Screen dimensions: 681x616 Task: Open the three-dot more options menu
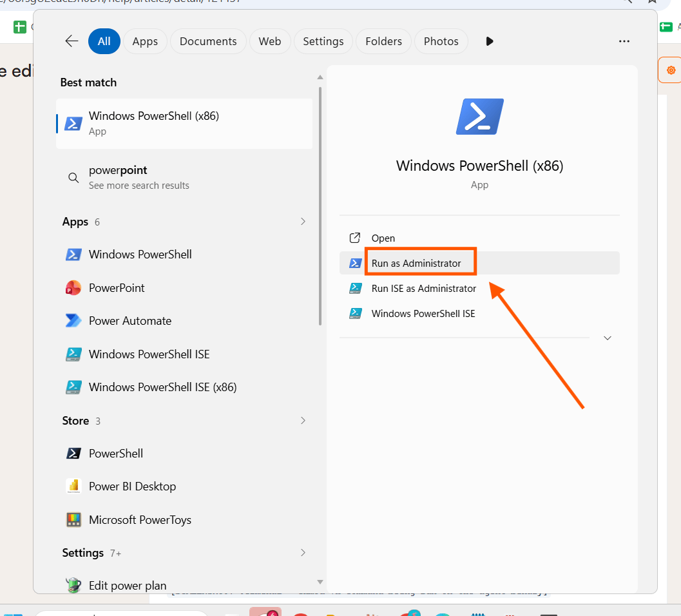(x=624, y=41)
